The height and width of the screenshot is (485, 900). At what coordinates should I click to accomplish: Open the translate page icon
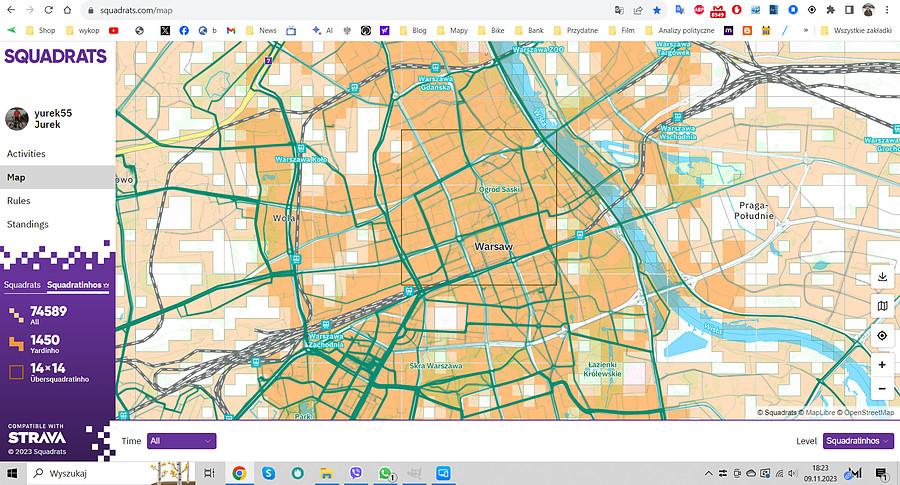pyautogui.click(x=619, y=10)
